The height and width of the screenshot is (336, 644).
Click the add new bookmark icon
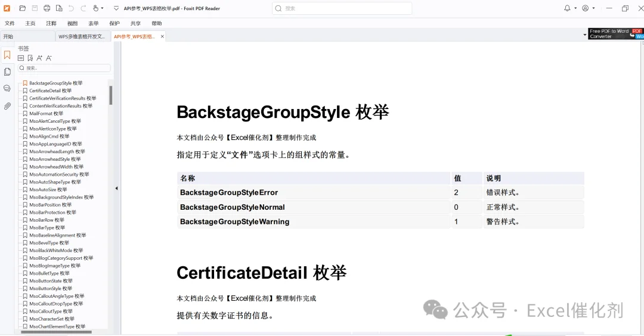30,58
